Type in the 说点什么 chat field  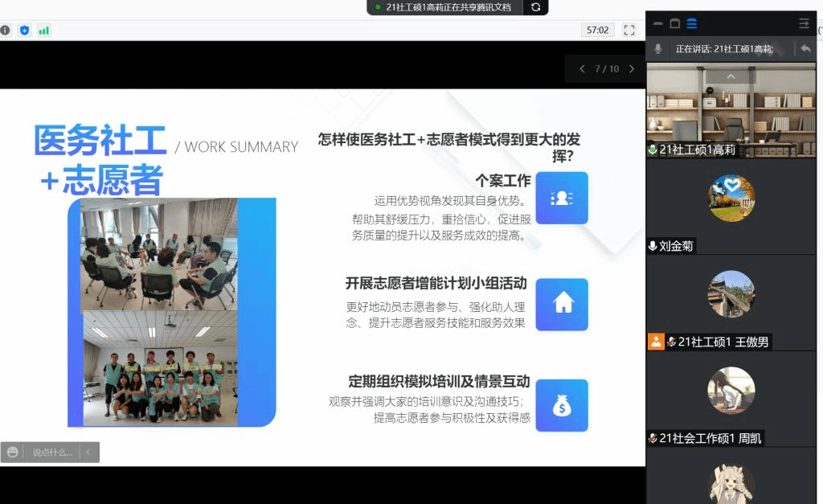pyautogui.click(x=51, y=453)
